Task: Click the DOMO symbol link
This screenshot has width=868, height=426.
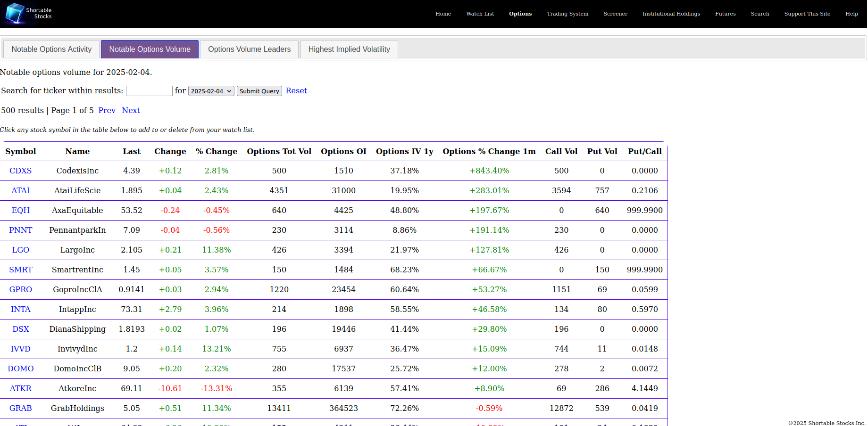Action: 21,369
